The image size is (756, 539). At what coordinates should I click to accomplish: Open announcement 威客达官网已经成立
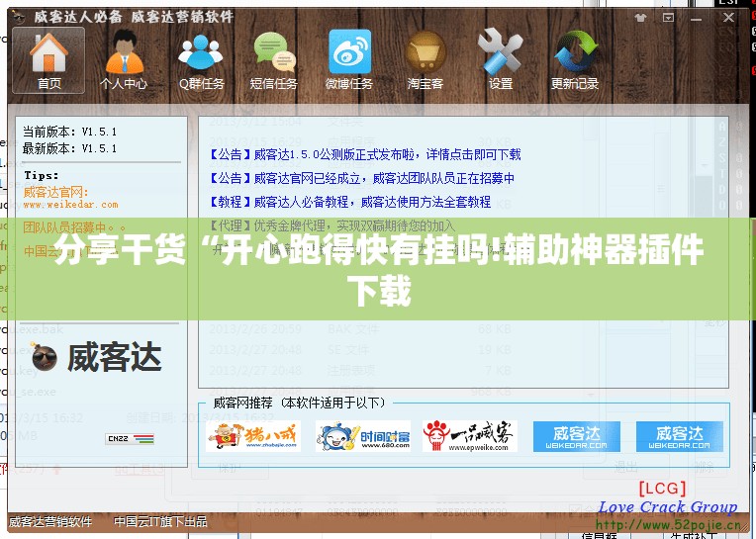(361, 178)
